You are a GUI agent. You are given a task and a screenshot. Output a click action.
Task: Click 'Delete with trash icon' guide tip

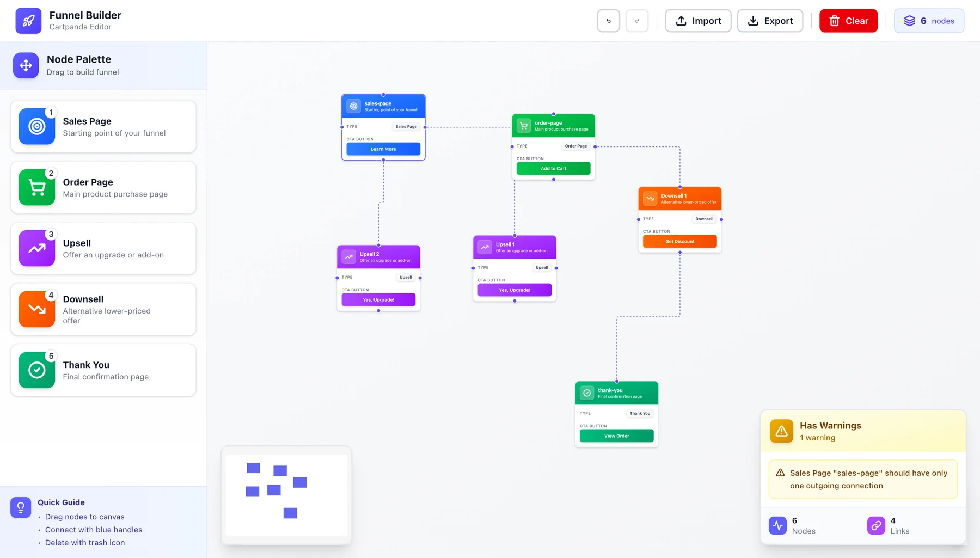click(x=85, y=543)
